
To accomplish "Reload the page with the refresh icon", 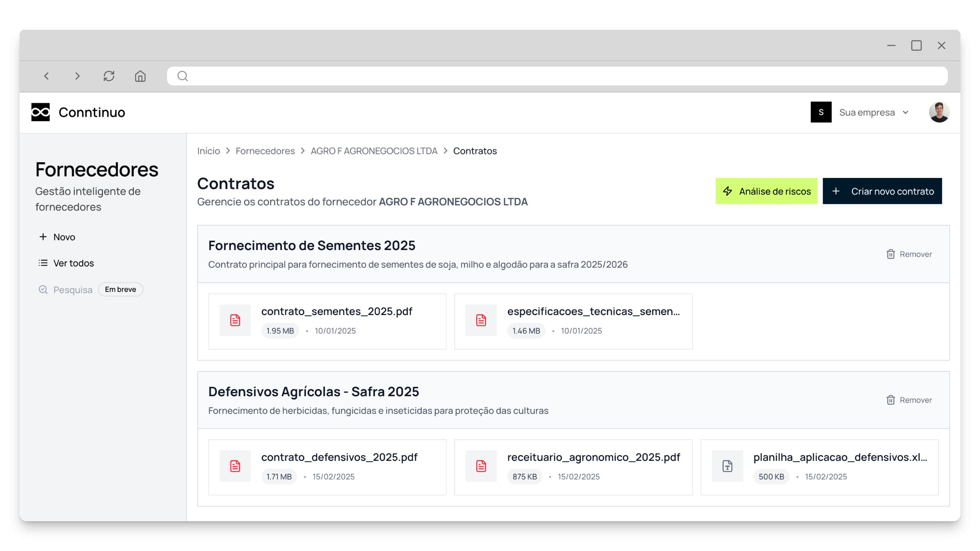I will pos(109,76).
